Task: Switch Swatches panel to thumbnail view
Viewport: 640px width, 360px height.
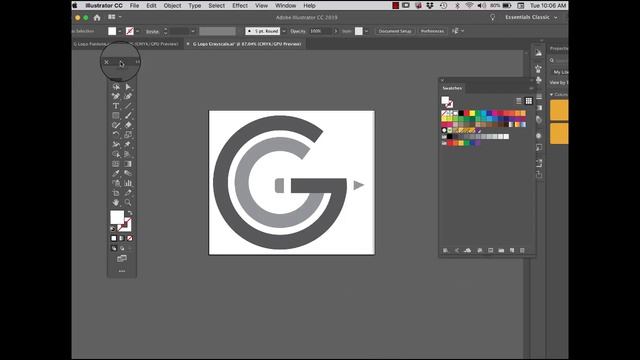Action: coord(529,100)
